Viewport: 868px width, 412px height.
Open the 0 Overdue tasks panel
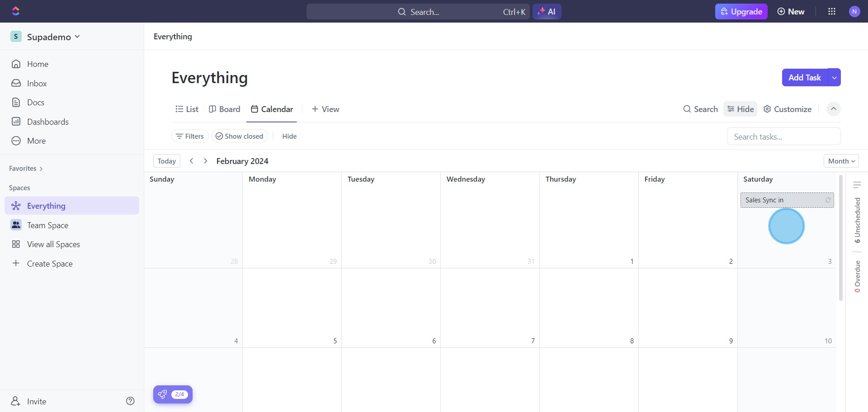click(857, 276)
